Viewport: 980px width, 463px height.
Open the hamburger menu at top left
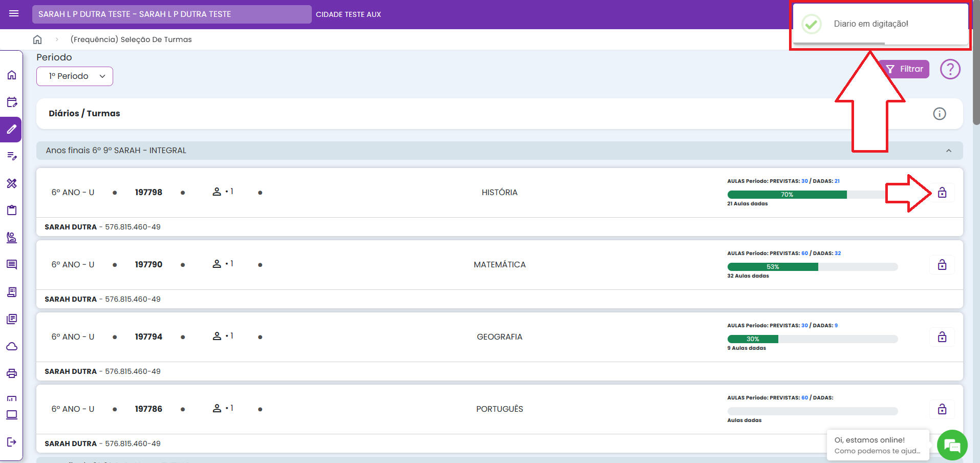(14, 14)
